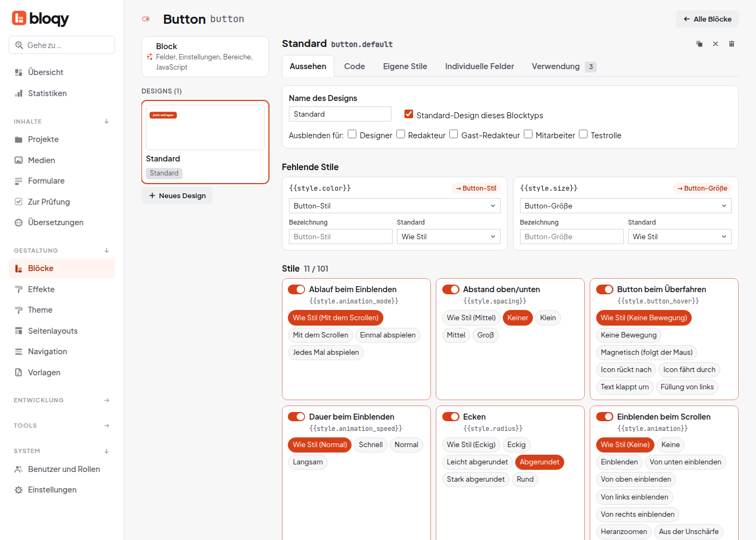Open Seitenlayouts in the sidebar
The height and width of the screenshot is (540, 756).
(62, 331)
